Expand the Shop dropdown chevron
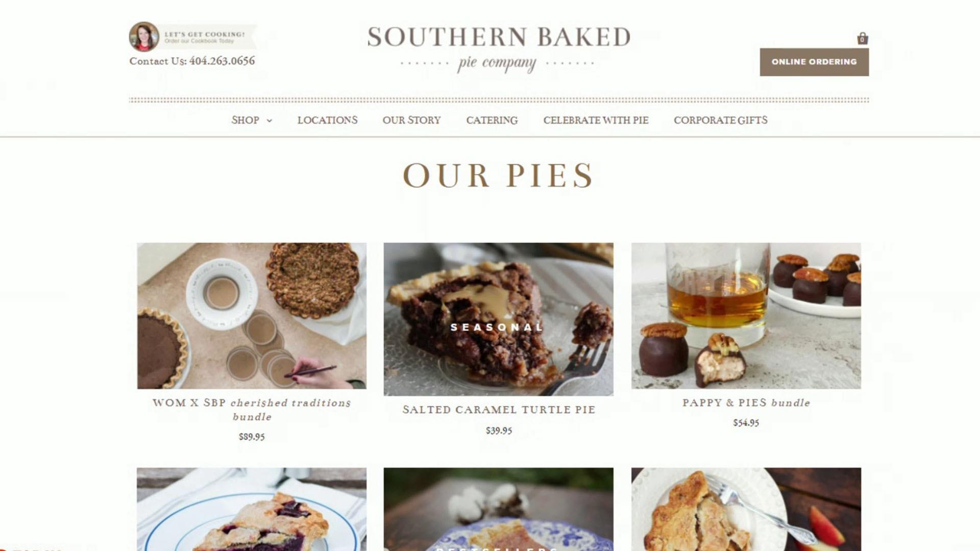980x551 pixels. coord(269,121)
